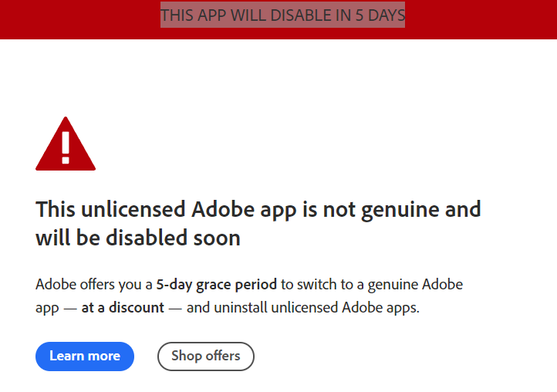Click the highlighted "THIS APP WILL DISABLE" banner text

254,15
